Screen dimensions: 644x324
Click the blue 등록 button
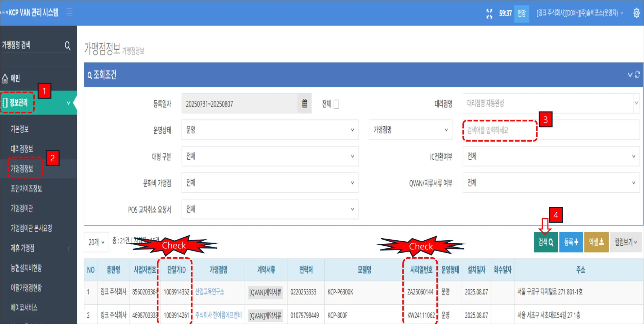(571, 242)
